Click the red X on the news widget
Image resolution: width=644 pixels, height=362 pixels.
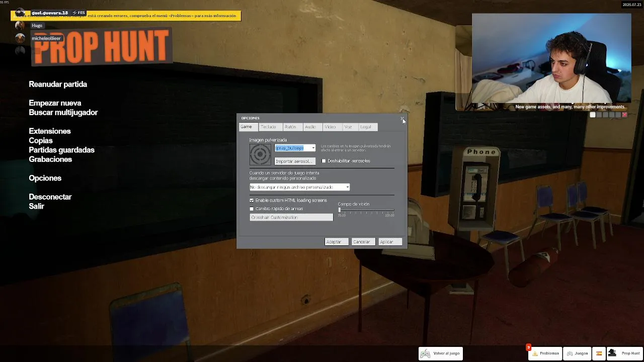pyautogui.click(x=624, y=115)
